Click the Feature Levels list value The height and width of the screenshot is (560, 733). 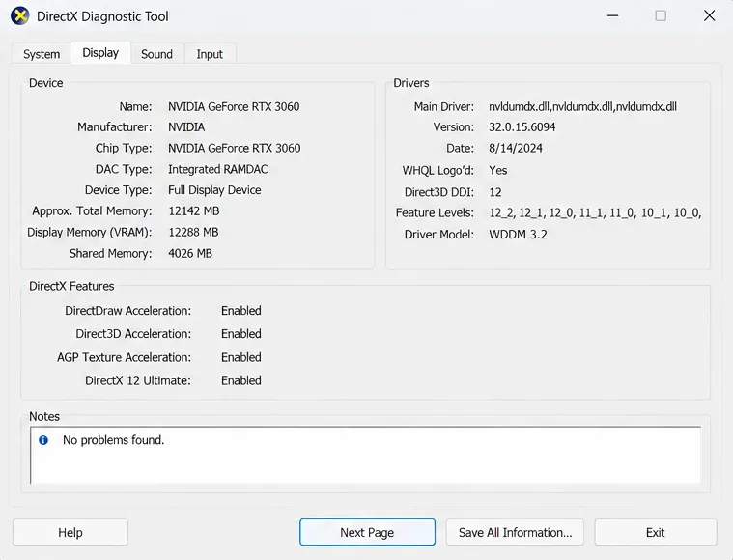(595, 213)
